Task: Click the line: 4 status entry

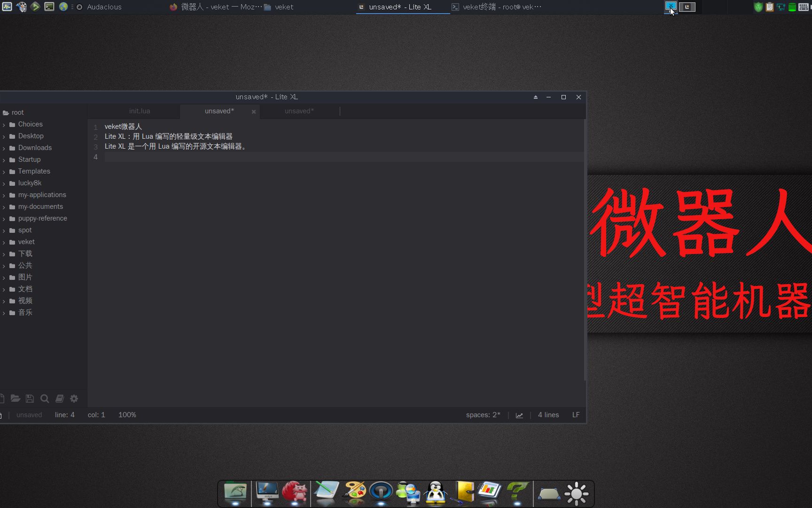Action: [x=65, y=415]
